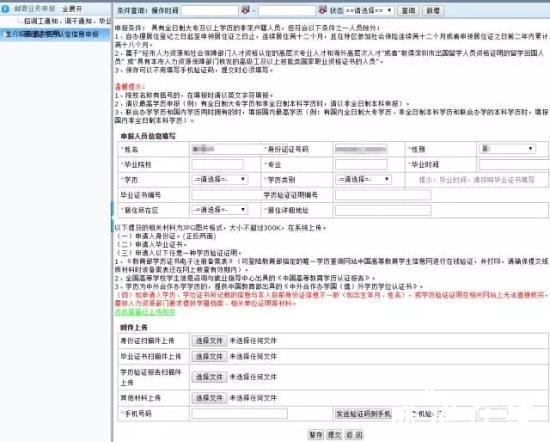The height and width of the screenshot is (442, 550).
Task: Click the 查询 search button
Action: tap(408, 11)
